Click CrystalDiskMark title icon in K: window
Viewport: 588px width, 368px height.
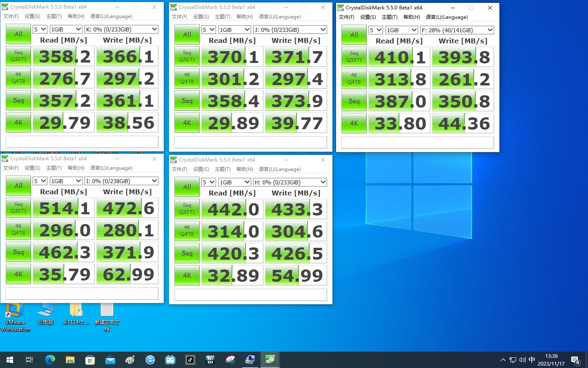[5, 7]
